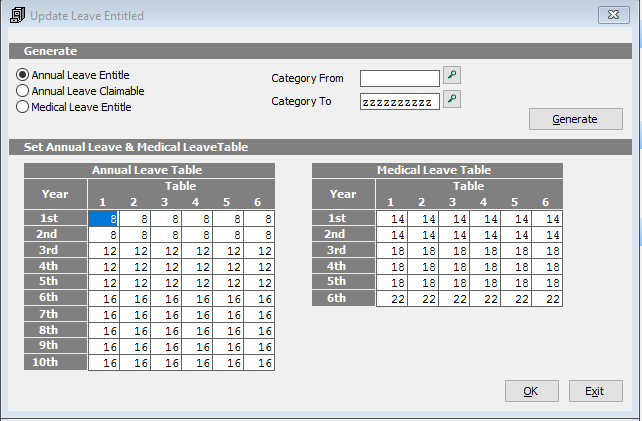Click Set Annual Leave & Medical LeaveTable header
Viewport: 642px width, 421px height.
320,147
